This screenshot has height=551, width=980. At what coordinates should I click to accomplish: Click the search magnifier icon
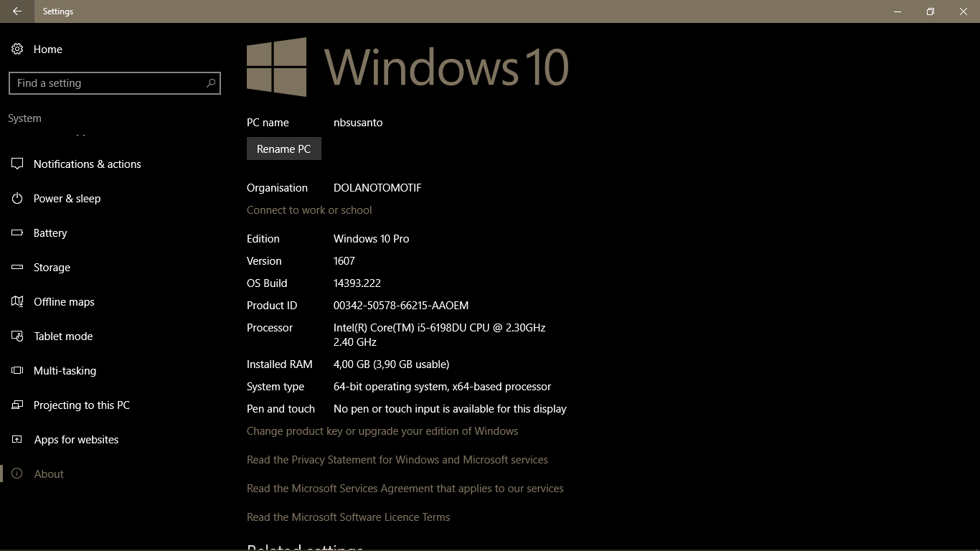click(210, 83)
